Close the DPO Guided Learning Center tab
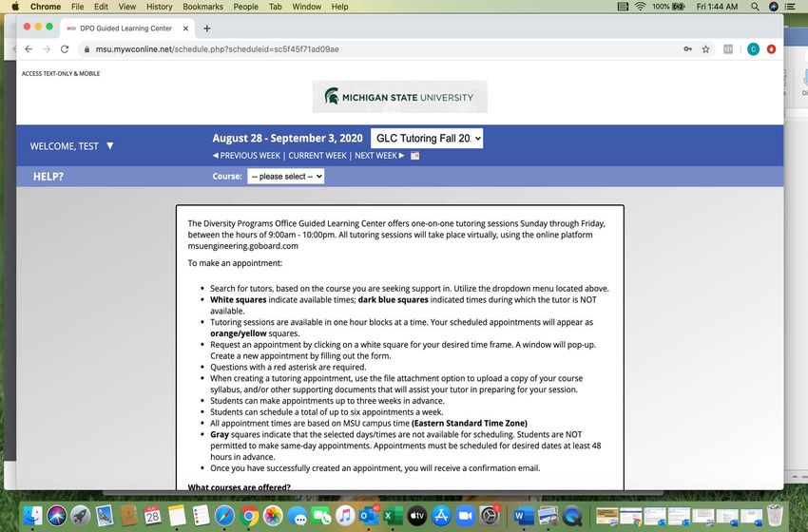The width and height of the screenshot is (808, 532). [185, 28]
